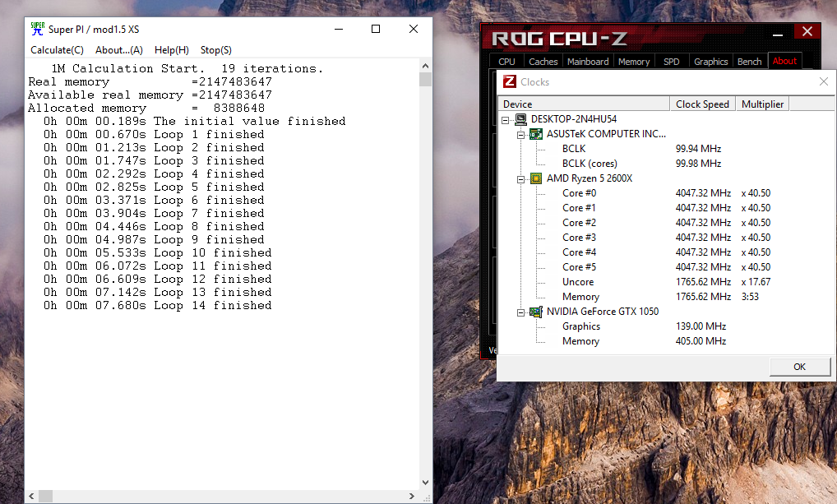Close the ROG CPU-Z window with red X

tap(807, 31)
